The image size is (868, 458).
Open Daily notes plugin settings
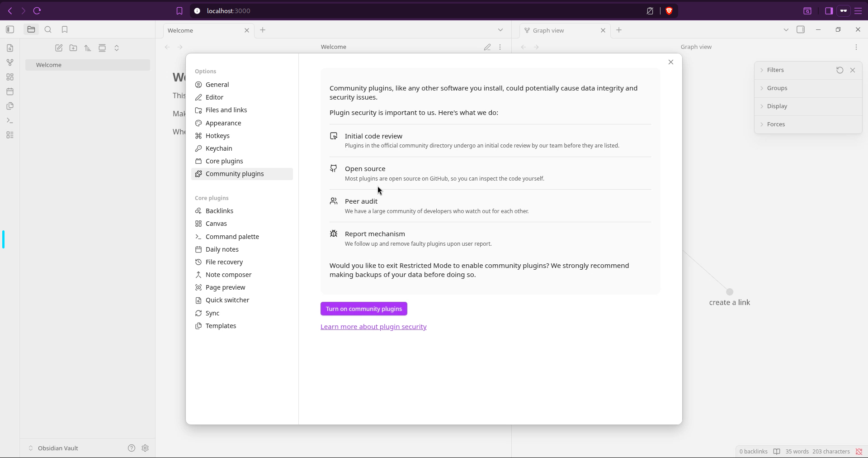point(242,249)
